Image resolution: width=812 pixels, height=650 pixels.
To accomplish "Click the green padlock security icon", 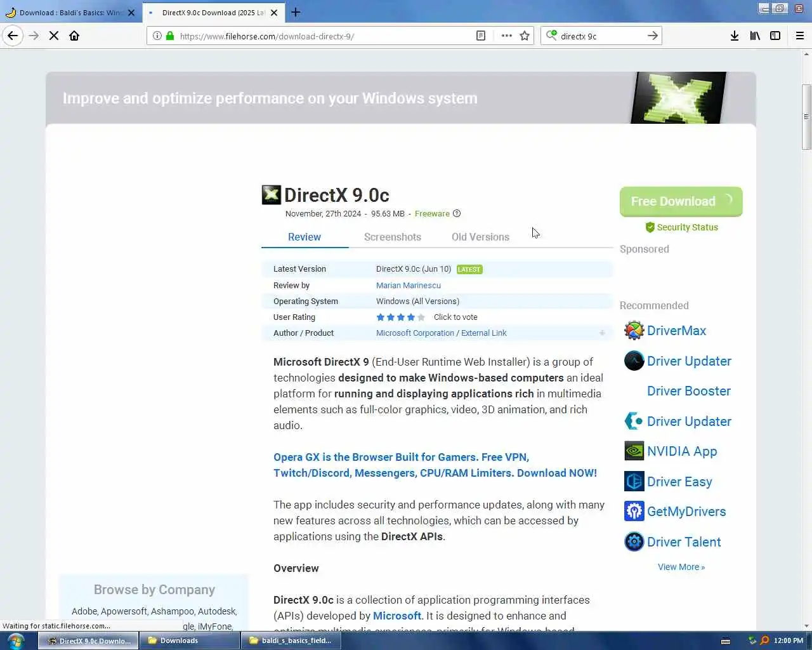I will tap(170, 36).
